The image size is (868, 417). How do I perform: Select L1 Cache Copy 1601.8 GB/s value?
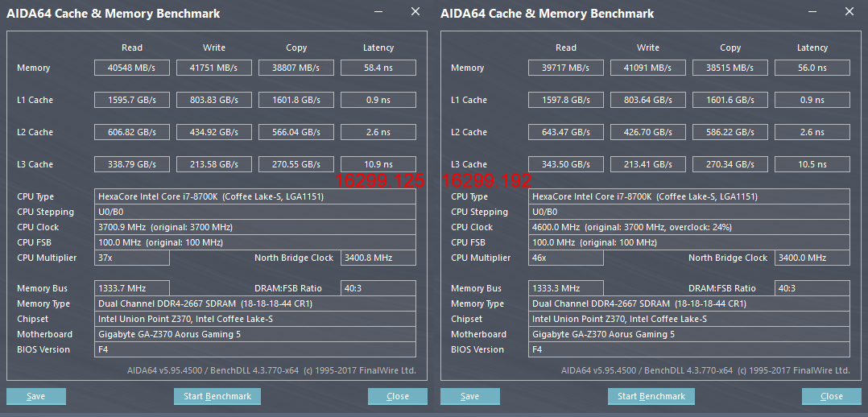[296, 100]
